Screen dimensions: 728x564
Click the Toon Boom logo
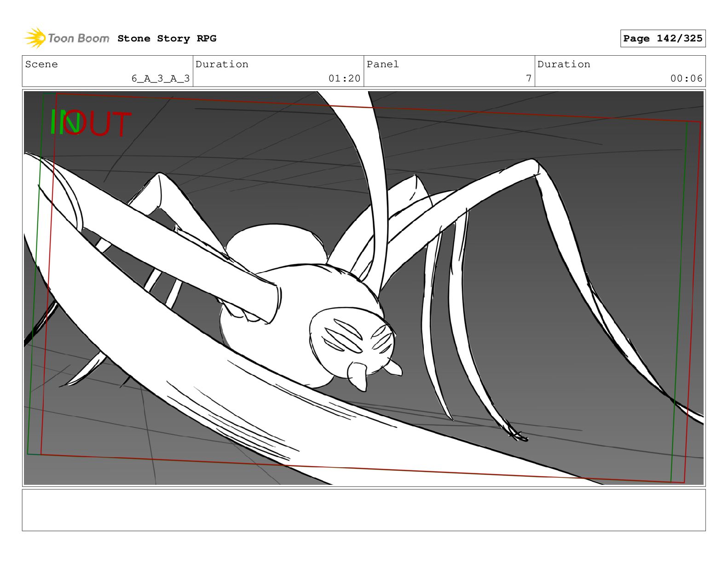(67, 38)
